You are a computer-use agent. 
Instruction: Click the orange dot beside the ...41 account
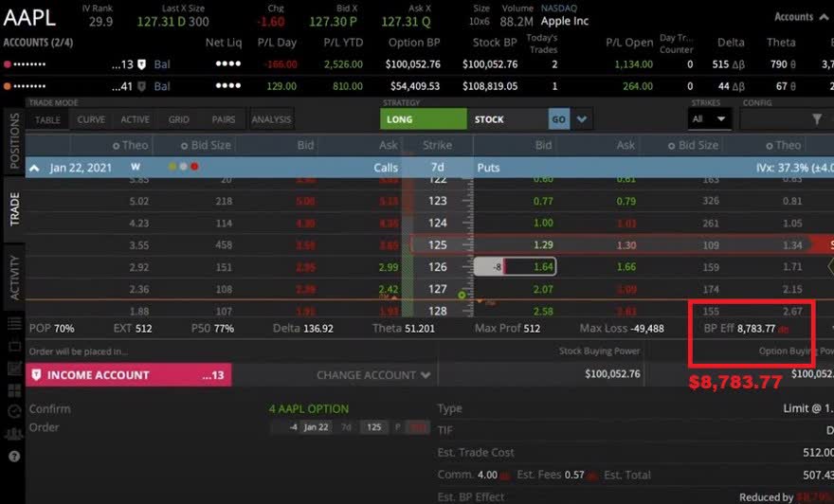(x=7, y=86)
